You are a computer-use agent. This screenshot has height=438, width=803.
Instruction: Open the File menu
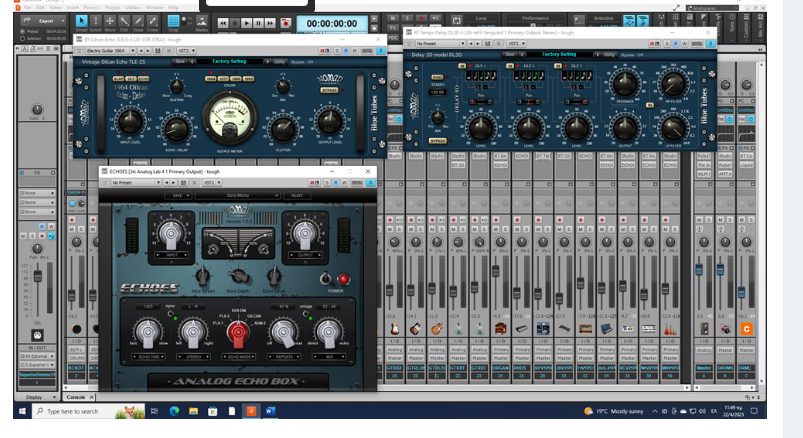27,8
